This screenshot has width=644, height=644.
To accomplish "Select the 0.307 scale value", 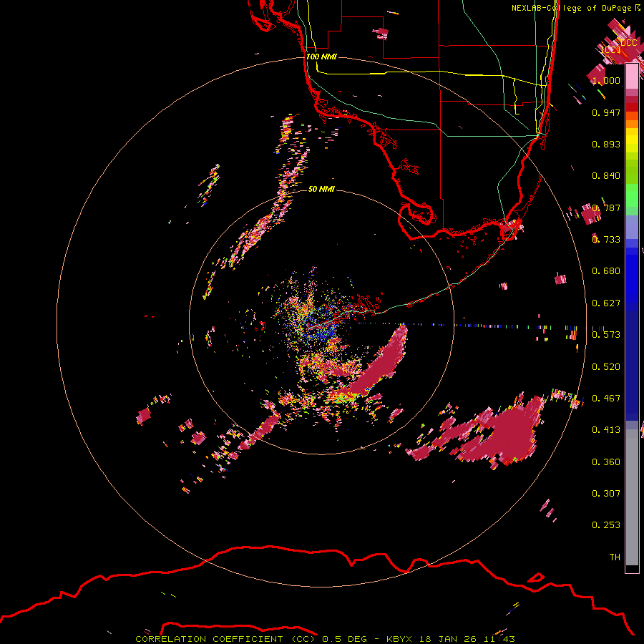I will click(x=606, y=494).
